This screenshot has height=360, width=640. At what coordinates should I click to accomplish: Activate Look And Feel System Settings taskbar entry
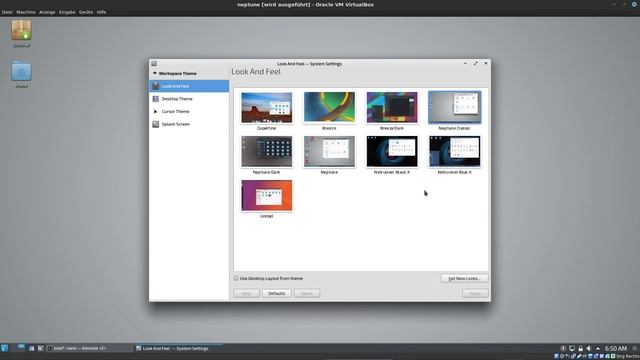pos(178,348)
